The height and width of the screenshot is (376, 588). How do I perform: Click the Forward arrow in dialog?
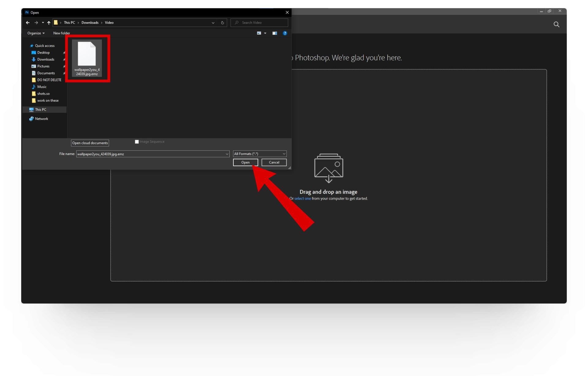(x=36, y=23)
